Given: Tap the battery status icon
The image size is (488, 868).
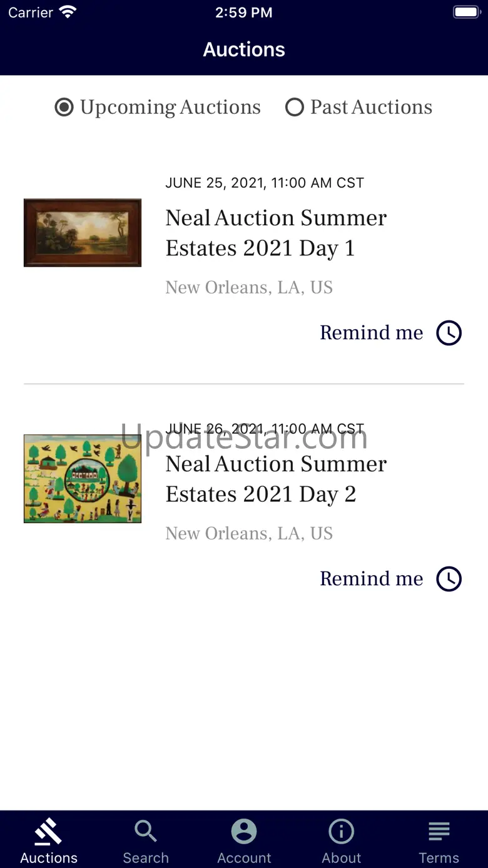Looking at the screenshot, I should 466,12.
